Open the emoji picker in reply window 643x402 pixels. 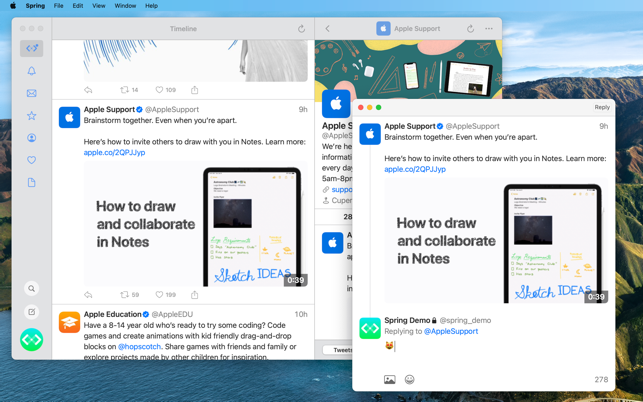tap(409, 379)
